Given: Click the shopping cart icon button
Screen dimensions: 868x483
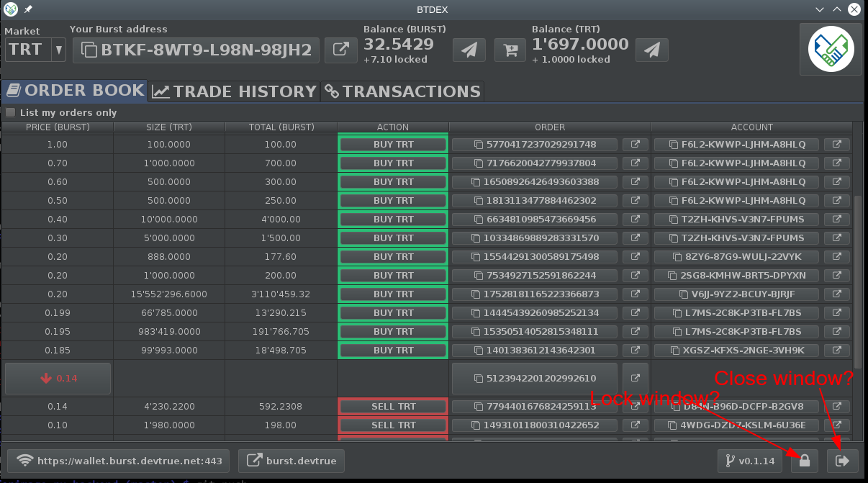Looking at the screenshot, I should click(510, 50).
